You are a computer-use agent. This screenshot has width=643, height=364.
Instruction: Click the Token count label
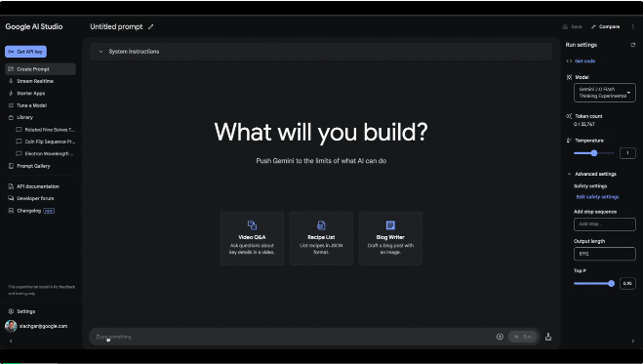pyautogui.click(x=588, y=116)
